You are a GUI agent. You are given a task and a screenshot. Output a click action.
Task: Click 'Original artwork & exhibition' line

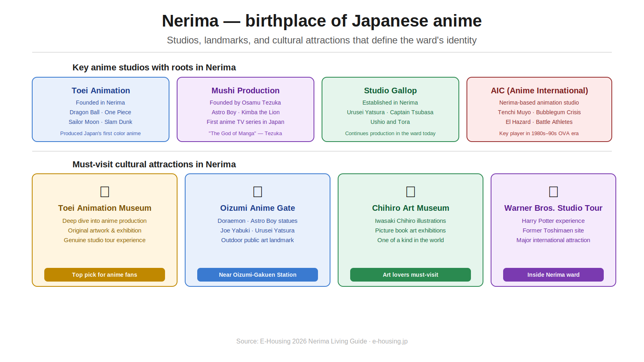coord(105,230)
